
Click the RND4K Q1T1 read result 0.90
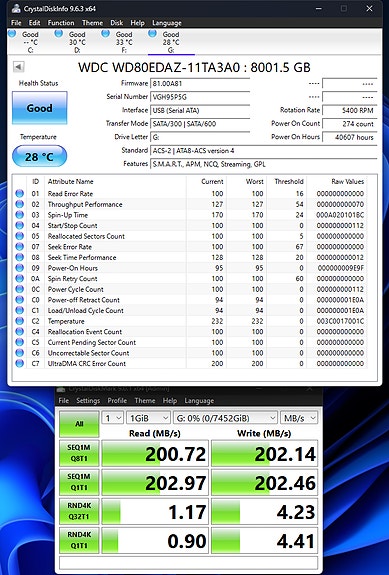point(155,541)
